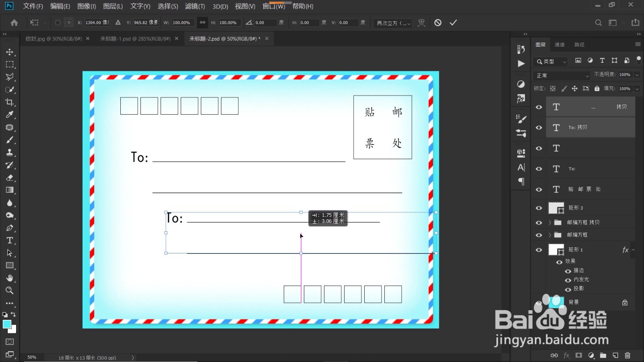Switch to the 通道 panel tab
The image size is (644, 362).
pos(559,45)
